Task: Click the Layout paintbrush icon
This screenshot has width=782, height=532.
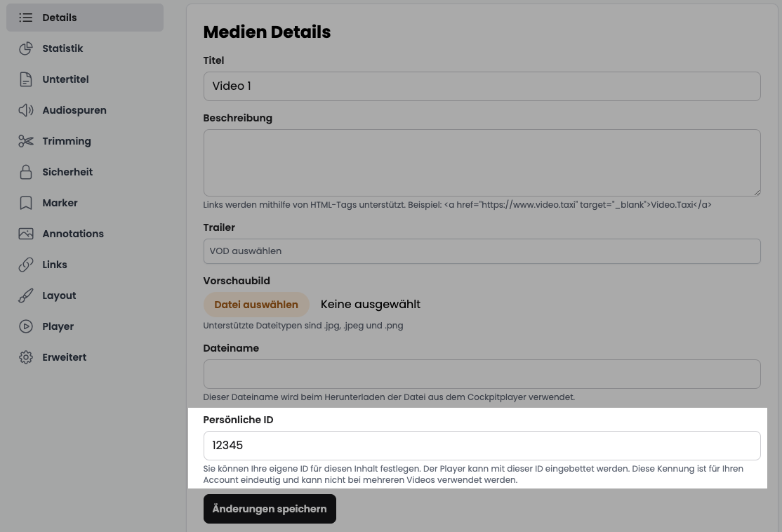Action: 26,295
